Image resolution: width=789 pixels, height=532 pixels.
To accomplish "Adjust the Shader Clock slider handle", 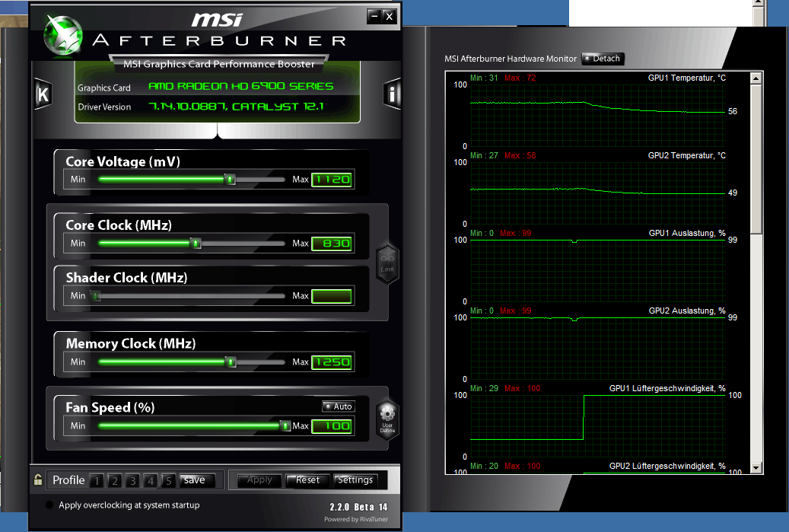I will 96,296.
